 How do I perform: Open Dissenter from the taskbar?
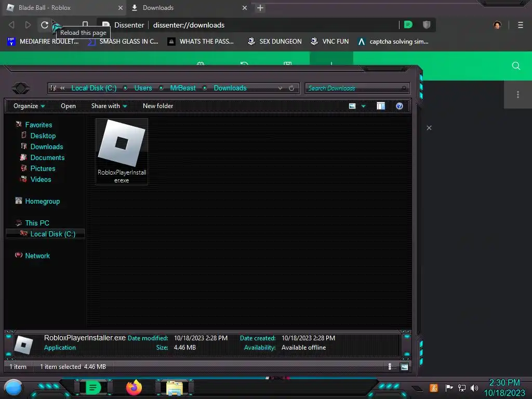click(x=93, y=388)
